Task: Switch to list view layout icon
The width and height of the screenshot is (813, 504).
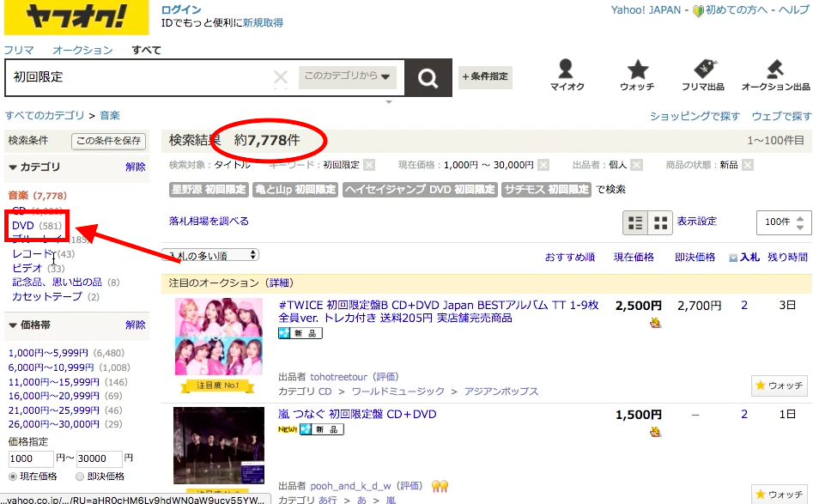Action: tap(635, 223)
